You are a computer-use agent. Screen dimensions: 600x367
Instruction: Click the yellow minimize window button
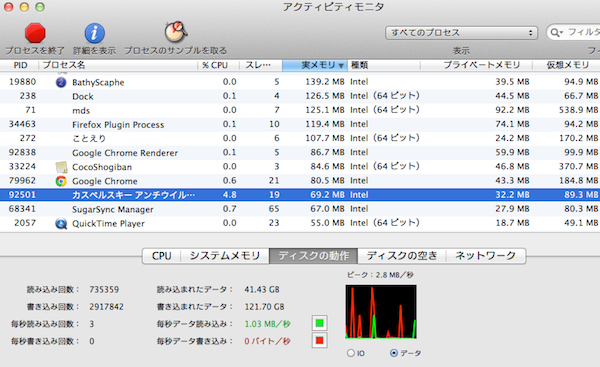pos(24,7)
